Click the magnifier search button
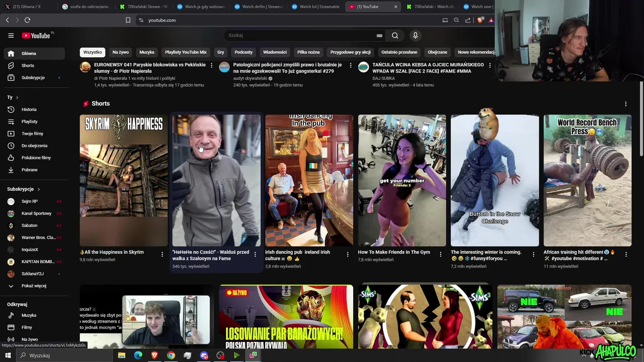This screenshot has width=644, height=362. 395,35
